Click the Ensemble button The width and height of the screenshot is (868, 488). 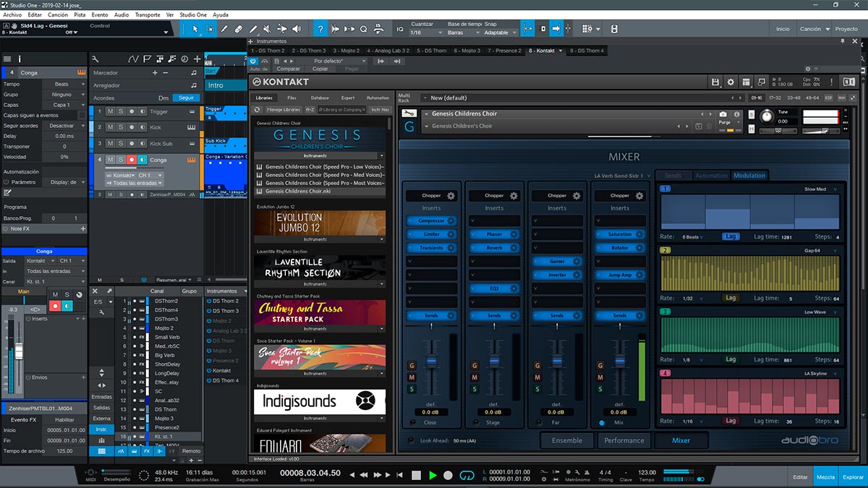coord(567,440)
